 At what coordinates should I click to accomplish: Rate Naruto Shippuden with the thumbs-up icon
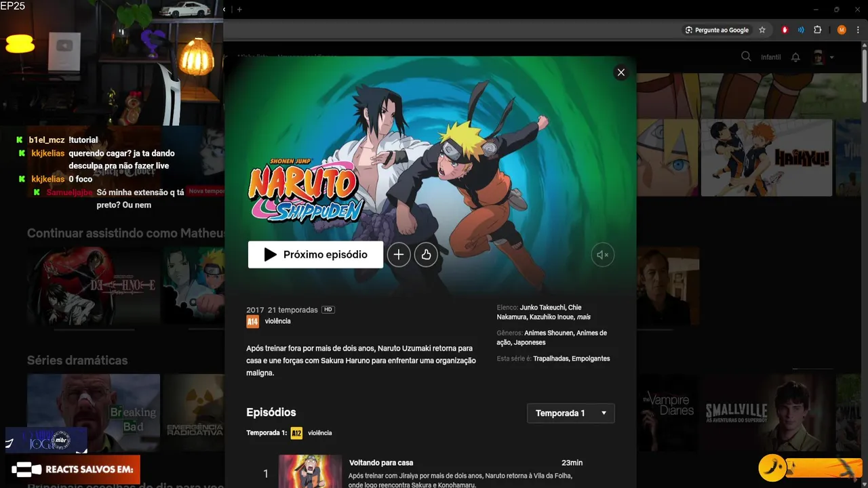(426, 255)
